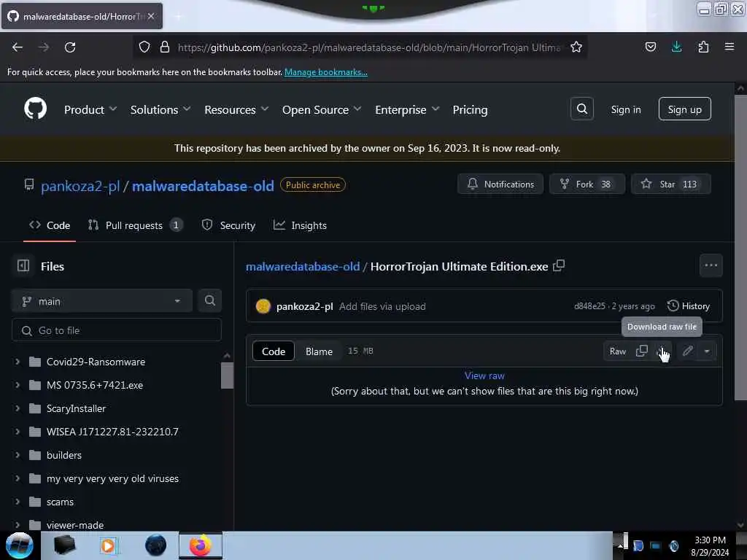The width and height of the screenshot is (747, 560).
Task: Open the GitHub search button
Action: click(x=581, y=109)
